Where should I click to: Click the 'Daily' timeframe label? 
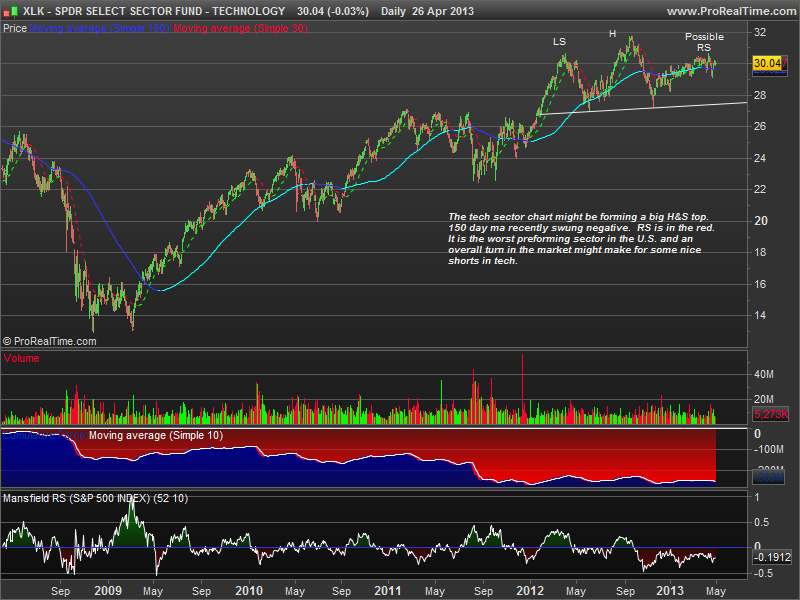393,11
